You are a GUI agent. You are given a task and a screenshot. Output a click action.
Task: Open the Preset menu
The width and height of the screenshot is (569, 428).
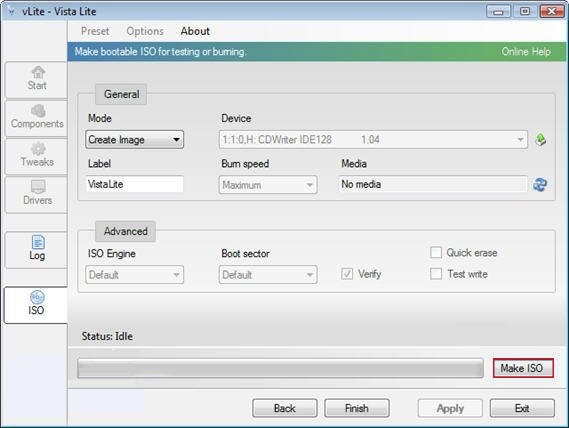coord(95,31)
